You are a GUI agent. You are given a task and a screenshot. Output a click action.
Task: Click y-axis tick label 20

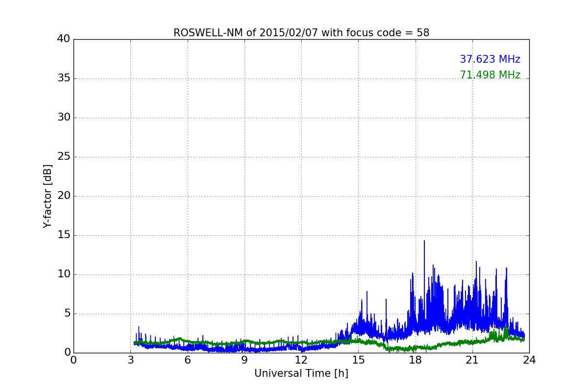[64, 196]
